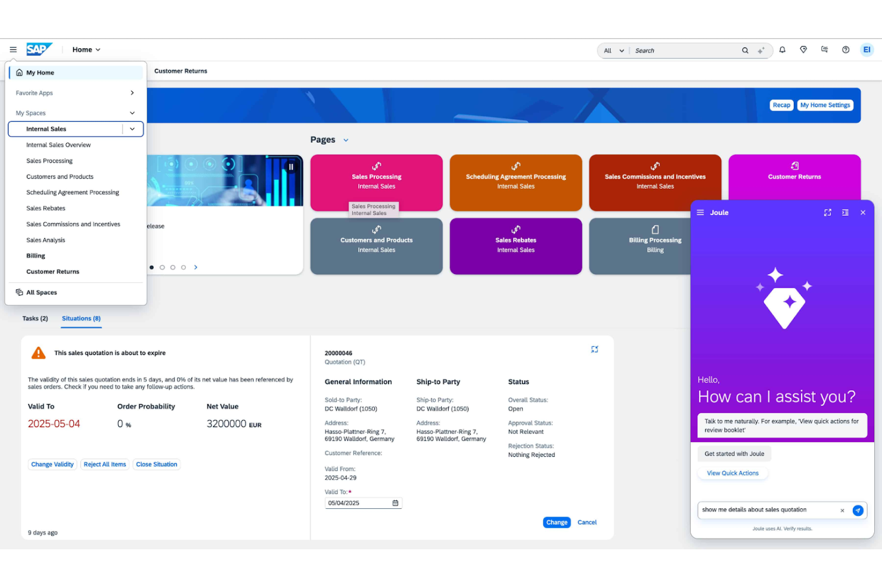Switch to the Tasks (2) tab

tap(35, 319)
